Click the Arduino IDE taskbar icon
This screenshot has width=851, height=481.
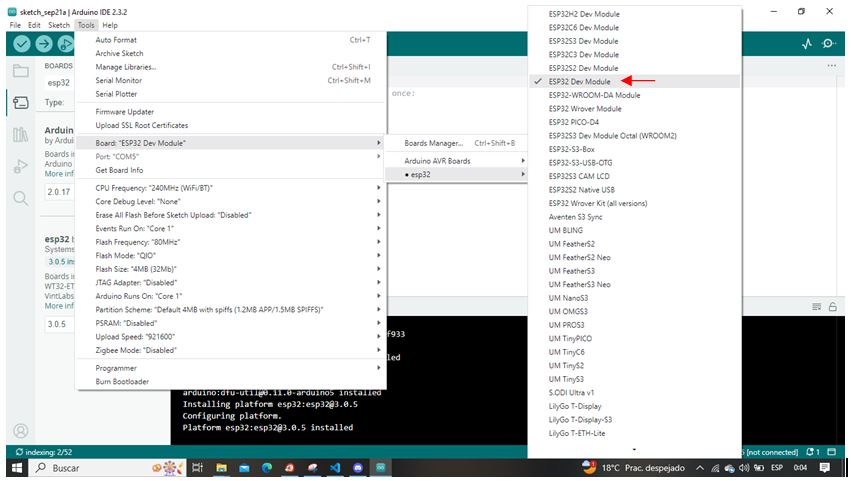(x=380, y=467)
